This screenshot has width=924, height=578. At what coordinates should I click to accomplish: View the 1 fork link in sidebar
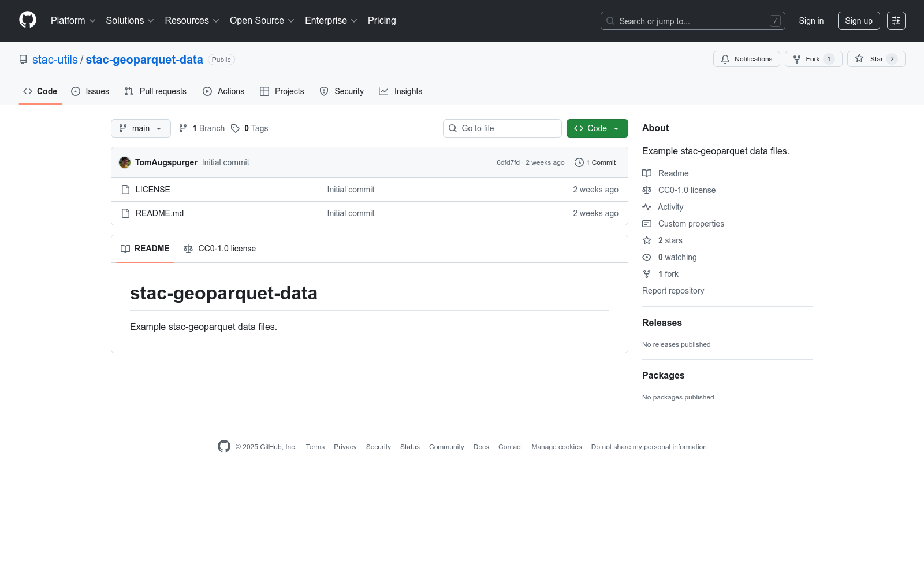661,274
